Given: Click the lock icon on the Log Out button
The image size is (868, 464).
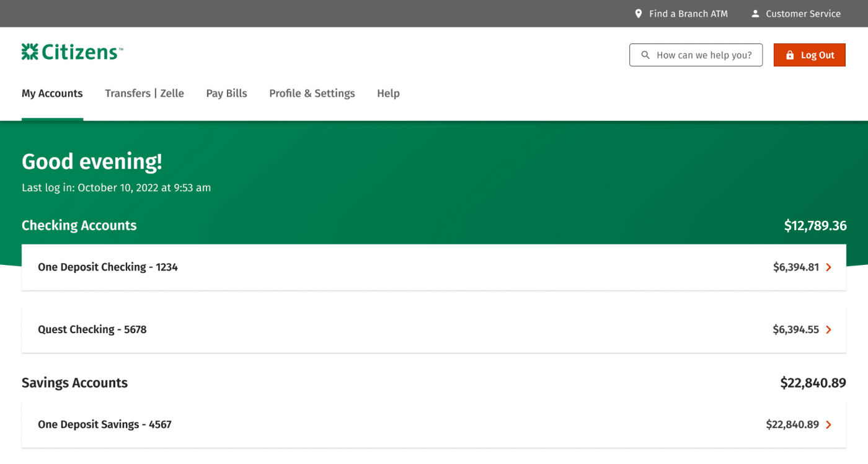Looking at the screenshot, I should click(789, 55).
